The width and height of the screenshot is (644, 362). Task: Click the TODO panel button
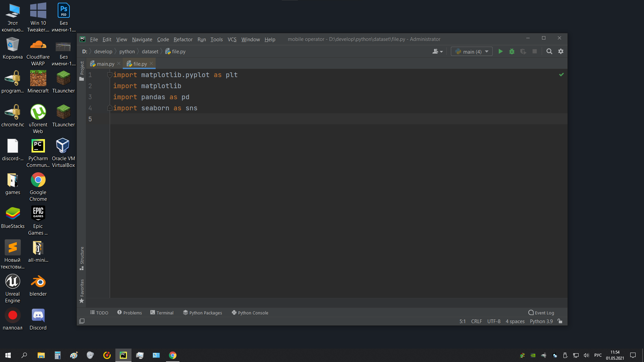(x=98, y=312)
